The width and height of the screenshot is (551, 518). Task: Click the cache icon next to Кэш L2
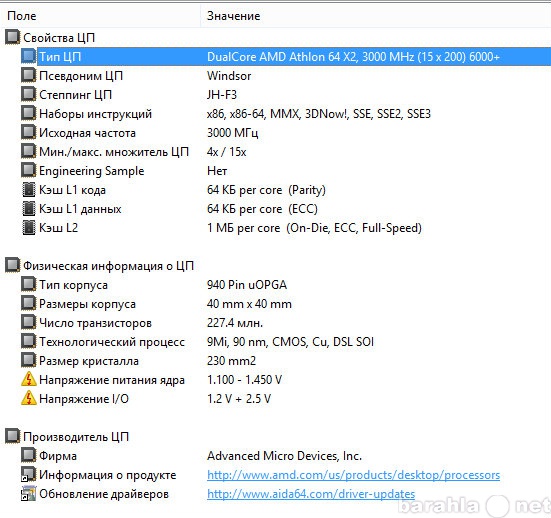pyautogui.click(x=28, y=227)
